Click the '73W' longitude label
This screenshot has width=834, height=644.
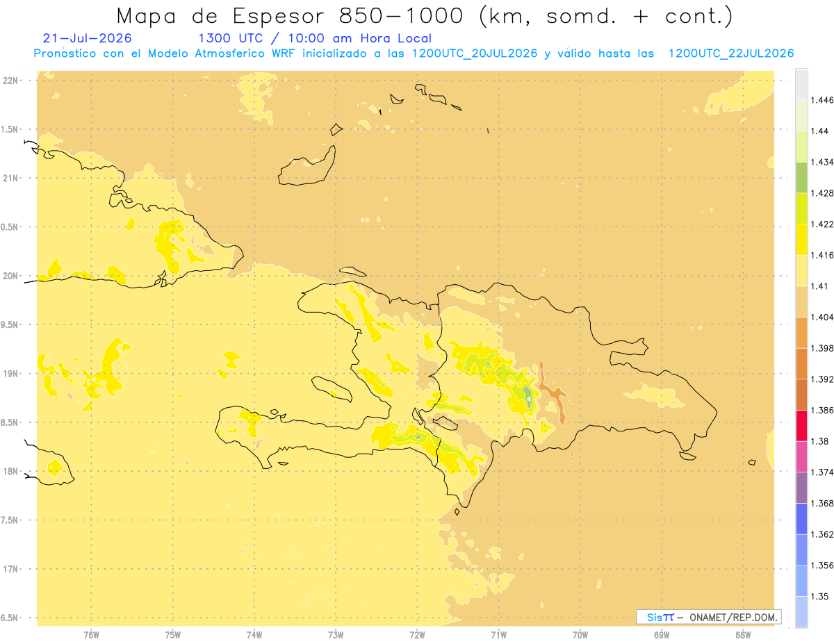[336, 634]
